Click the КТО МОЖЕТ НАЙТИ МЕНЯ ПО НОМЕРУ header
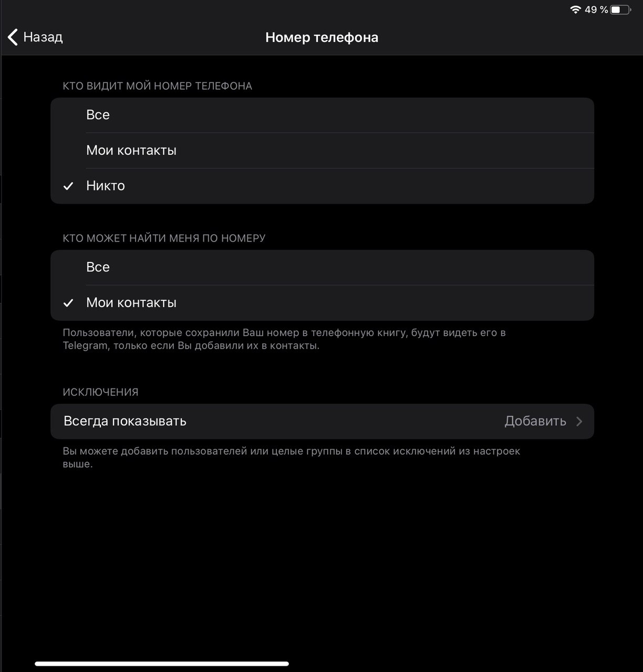The width and height of the screenshot is (643, 672). 164,238
